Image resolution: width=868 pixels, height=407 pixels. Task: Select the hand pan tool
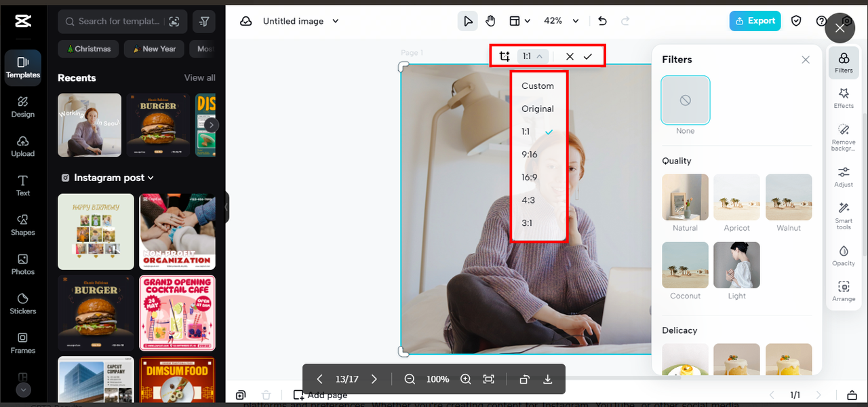coord(490,21)
